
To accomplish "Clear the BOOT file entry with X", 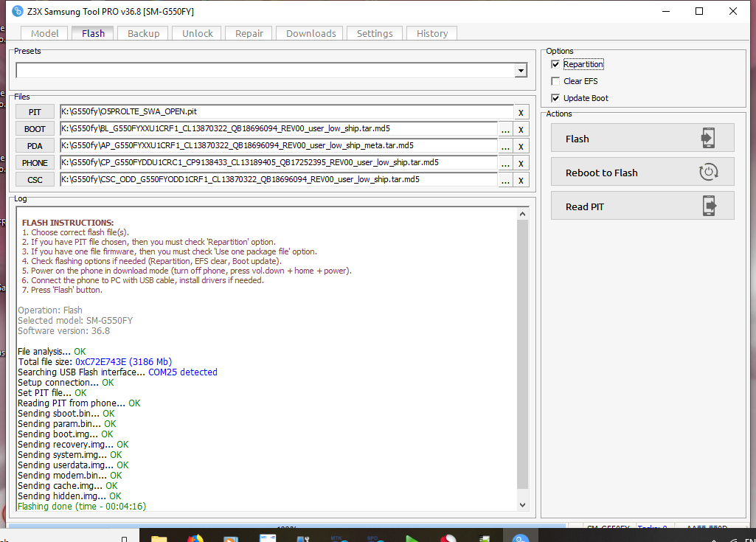I will [x=521, y=129].
